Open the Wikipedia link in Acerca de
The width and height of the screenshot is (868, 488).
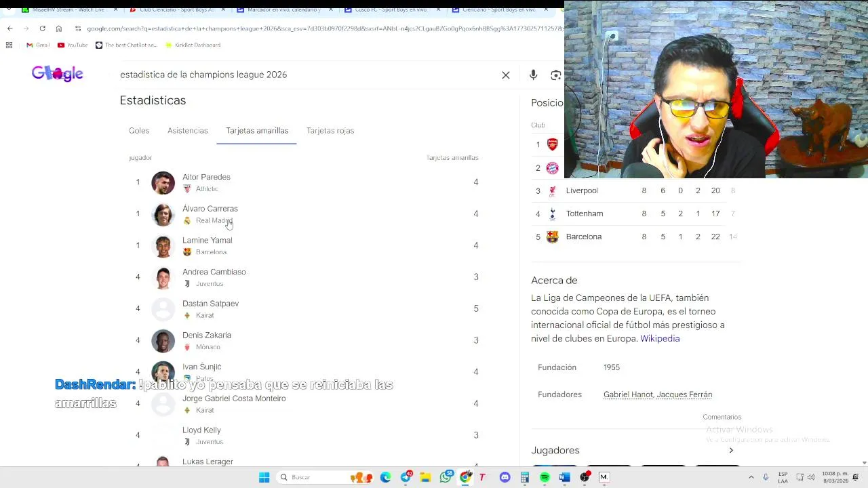[660, 338]
